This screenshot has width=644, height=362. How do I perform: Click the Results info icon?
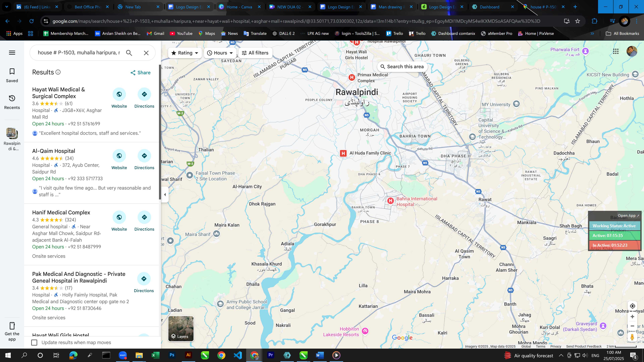click(x=58, y=72)
